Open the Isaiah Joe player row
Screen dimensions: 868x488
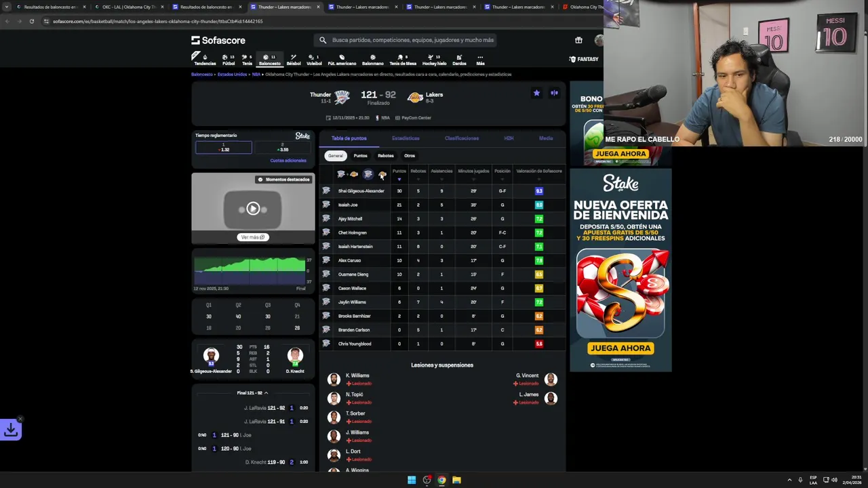(x=443, y=205)
